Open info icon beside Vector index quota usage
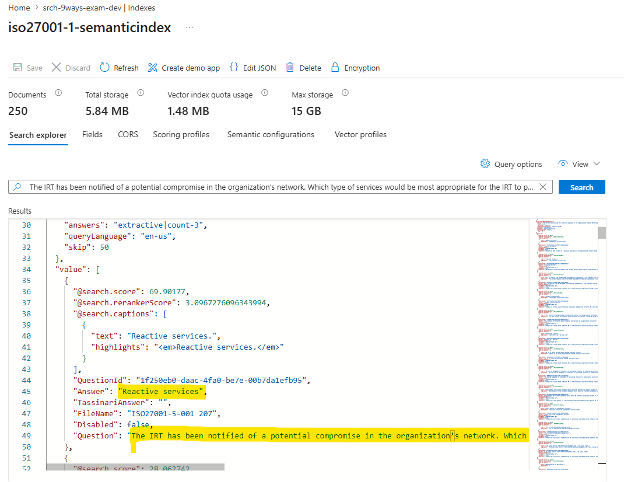 (x=265, y=93)
